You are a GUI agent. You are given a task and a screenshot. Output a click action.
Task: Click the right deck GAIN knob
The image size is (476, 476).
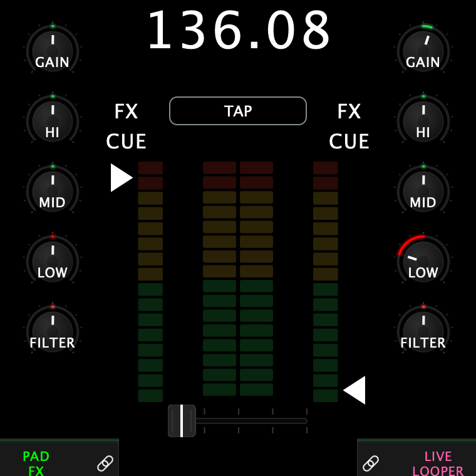[x=423, y=50]
